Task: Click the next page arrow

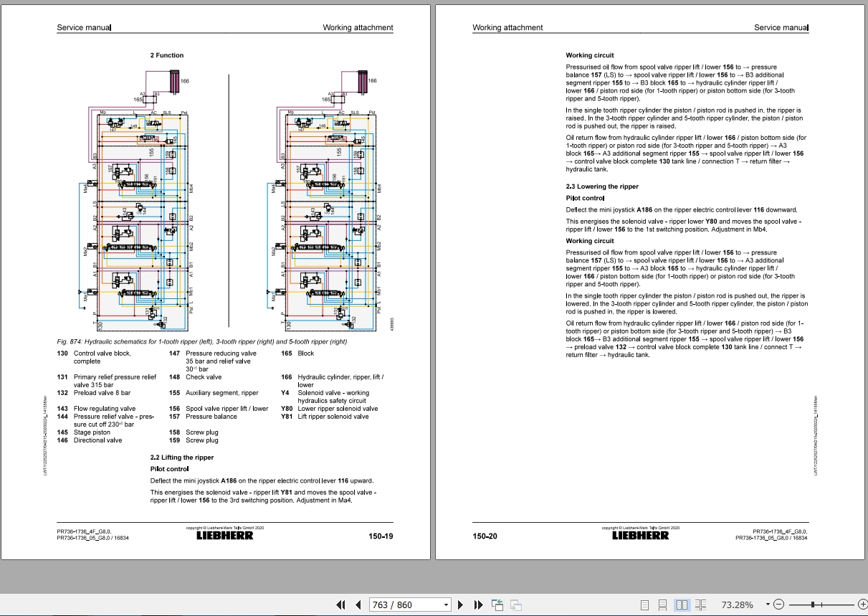Action: (461, 605)
